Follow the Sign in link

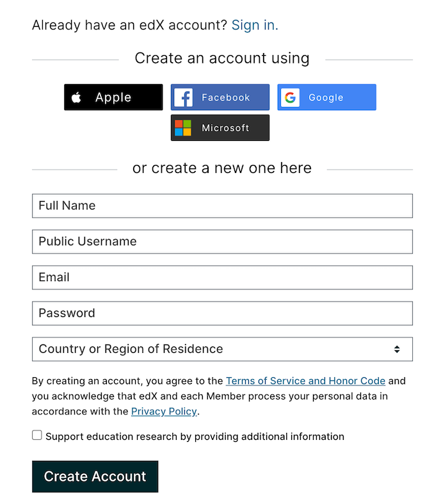tap(255, 25)
